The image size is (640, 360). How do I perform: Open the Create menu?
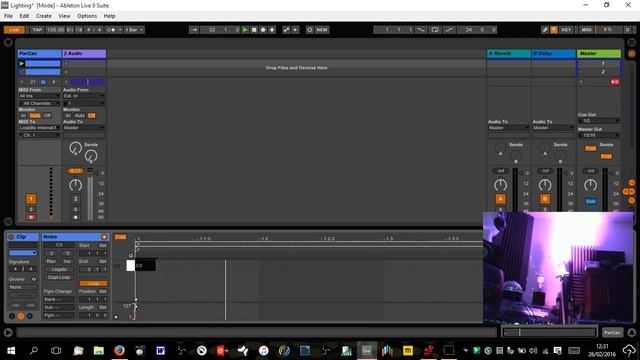[44, 16]
